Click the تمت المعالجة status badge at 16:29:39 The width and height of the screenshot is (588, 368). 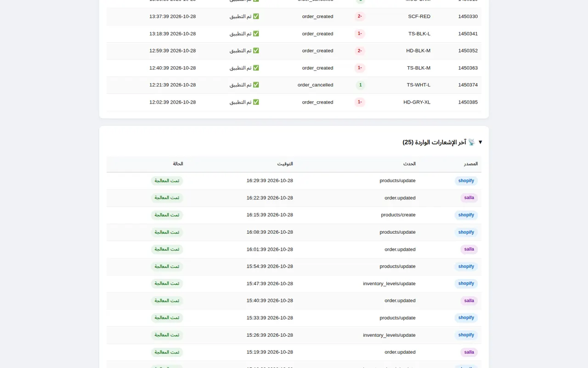point(167,181)
